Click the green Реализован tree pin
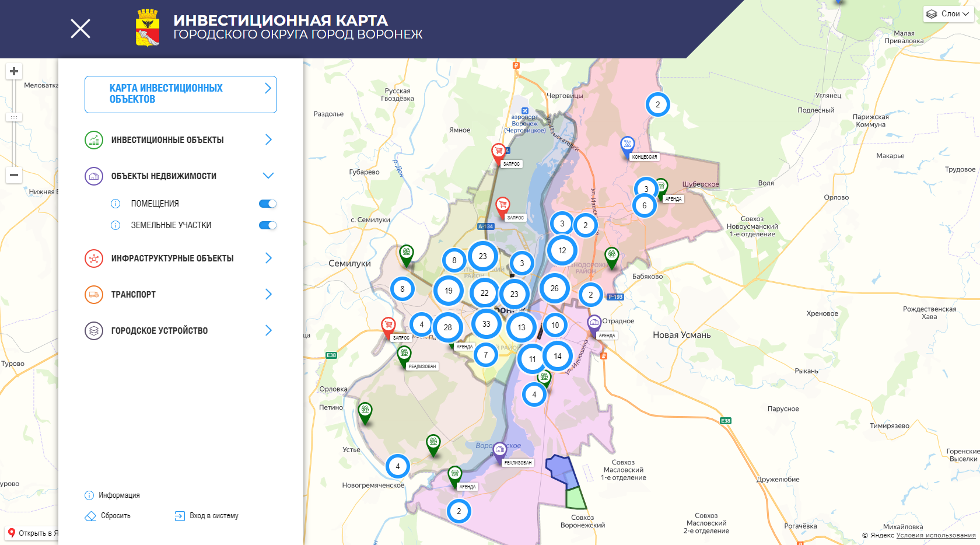 pyautogui.click(x=404, y=356)
